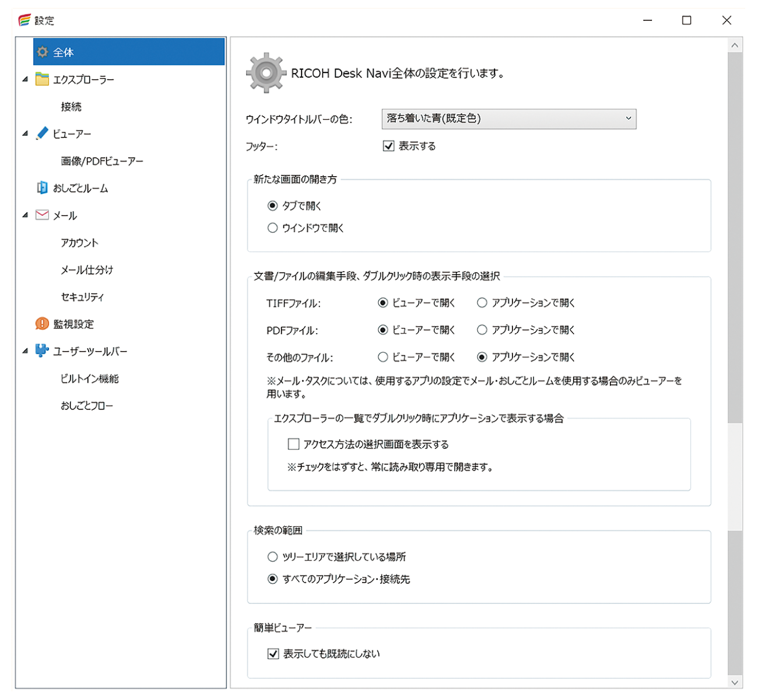The height and width of the screenshot is (700, 758).
Task: Click the ユーザーツールバー tree label
Action: point(90,351)
